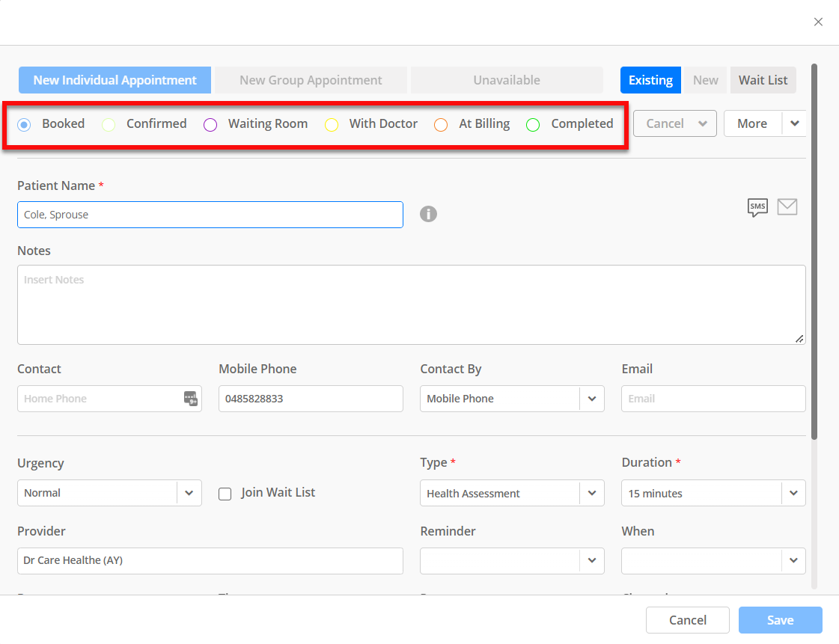Open the Reminder dropdown

point(591,561)
